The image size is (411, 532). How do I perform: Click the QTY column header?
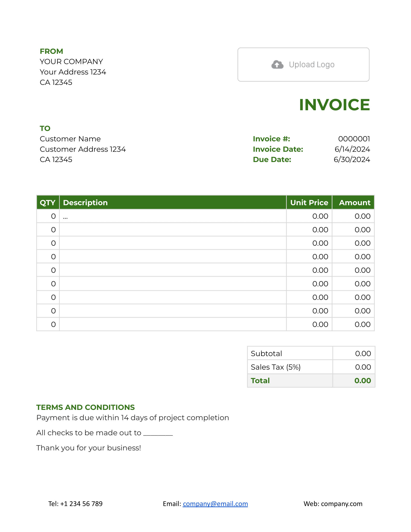point(48,202)
